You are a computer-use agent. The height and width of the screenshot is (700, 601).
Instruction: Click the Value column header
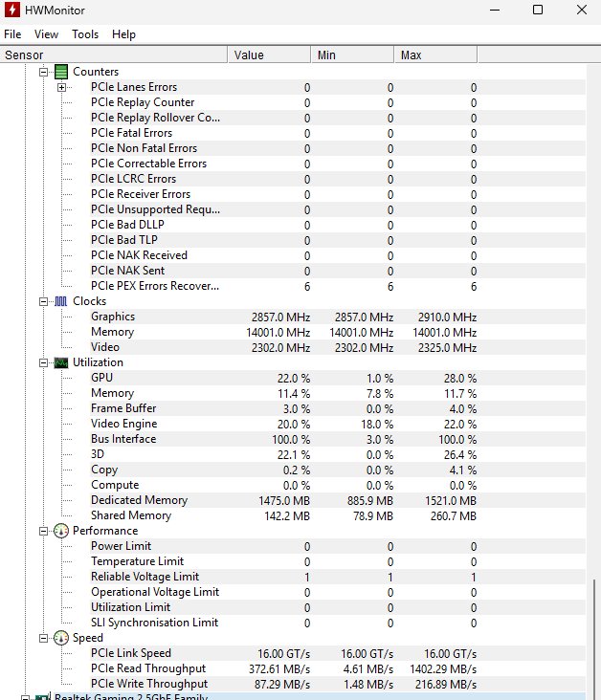(270, 55)
